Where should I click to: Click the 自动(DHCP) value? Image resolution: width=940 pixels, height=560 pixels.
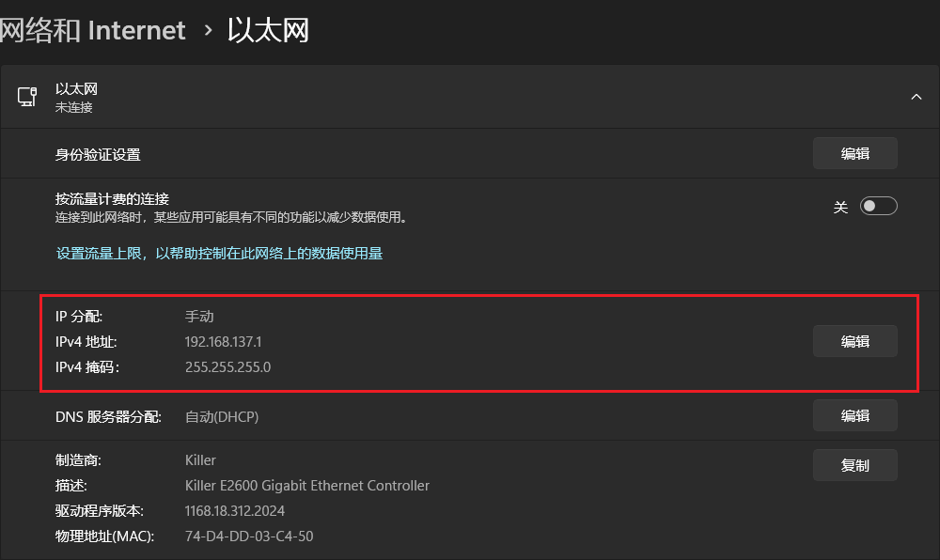pos(222,417)
